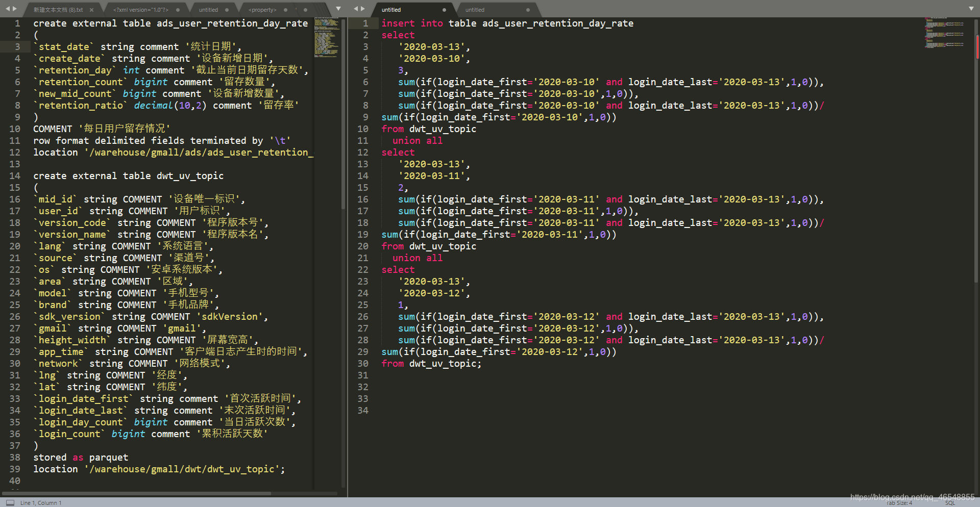Click 'dwt_uv_topic;' on right pane line 30
Screen dimensions: 980x507
coord(445,364)
